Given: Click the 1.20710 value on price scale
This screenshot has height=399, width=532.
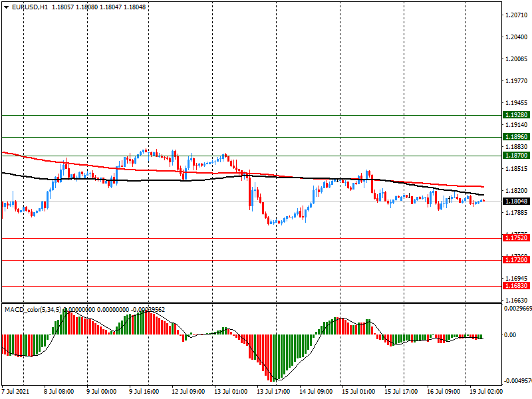Looking at the screenshot, I should click(x=516, y=15).
